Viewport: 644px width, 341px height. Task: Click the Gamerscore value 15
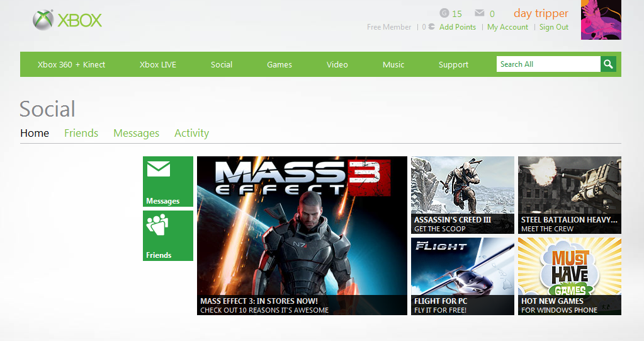(456, 14)
